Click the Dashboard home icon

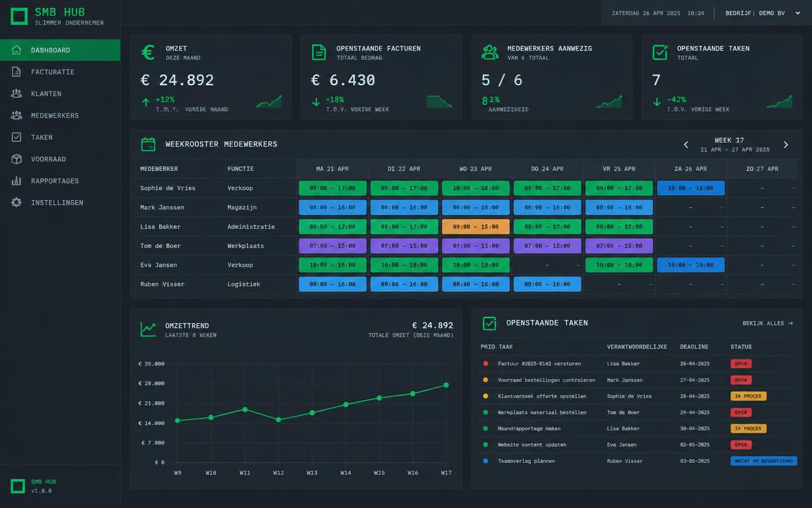16,50
